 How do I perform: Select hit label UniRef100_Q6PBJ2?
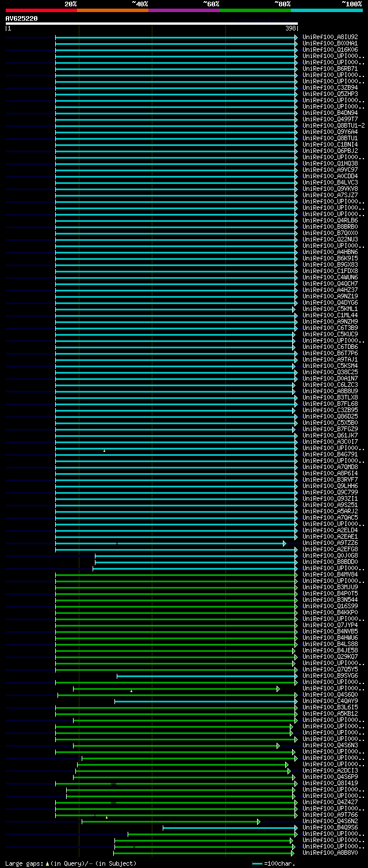330,151
